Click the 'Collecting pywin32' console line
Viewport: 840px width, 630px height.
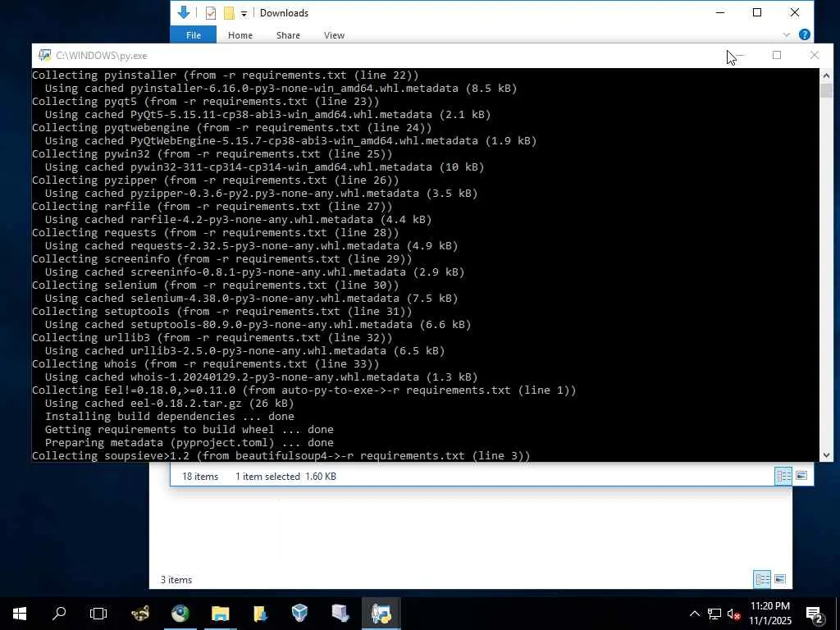pos(212,153)
